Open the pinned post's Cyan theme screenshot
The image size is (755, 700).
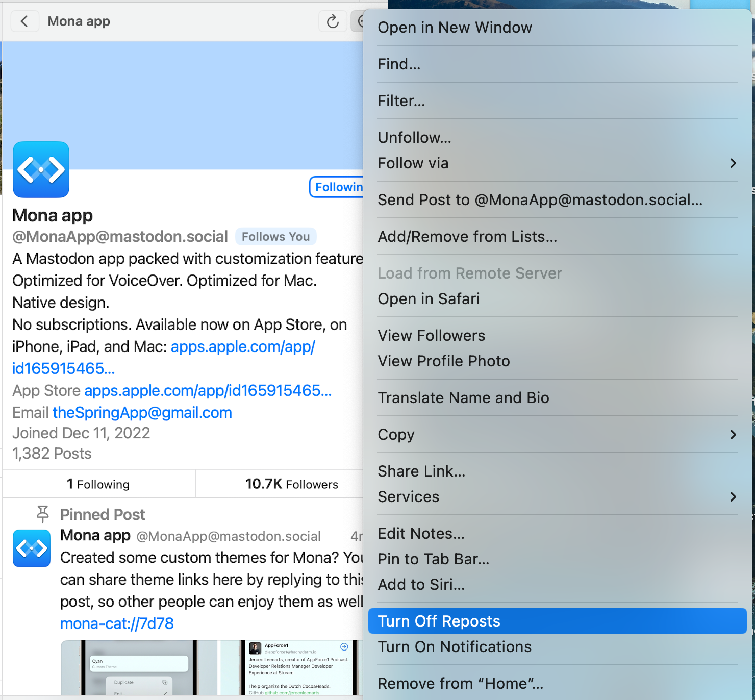pos(139,667)
